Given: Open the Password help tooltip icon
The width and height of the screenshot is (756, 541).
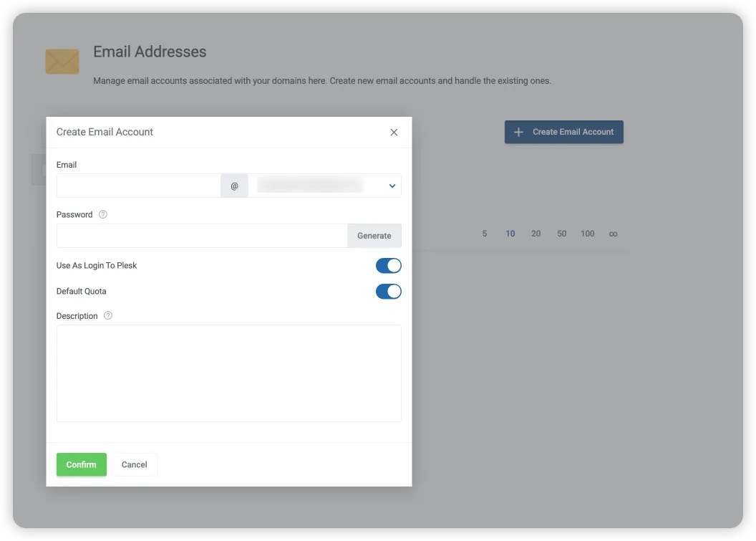Looking at the screenshot, I should (x=102, y=214).
